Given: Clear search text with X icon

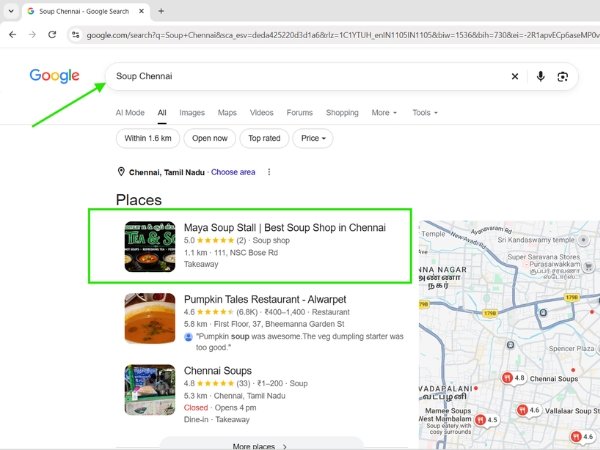Looking at the screenshot, I should pos(515,77).
